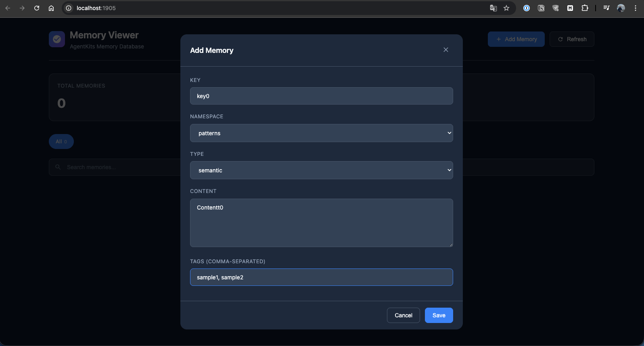The width and height of the screenshot is (644, 346).
Task: Close the Add Memory dialog with X
Action: click(x=446, y=50)
